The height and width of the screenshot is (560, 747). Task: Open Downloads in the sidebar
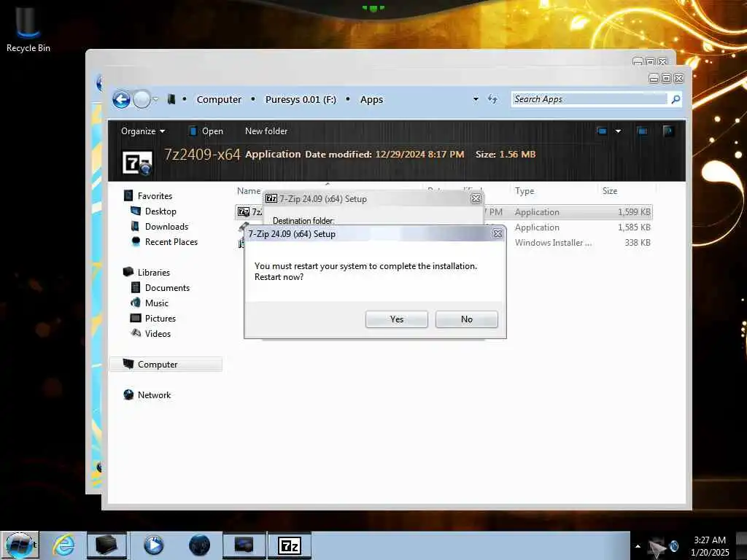(x=166, y=227)
